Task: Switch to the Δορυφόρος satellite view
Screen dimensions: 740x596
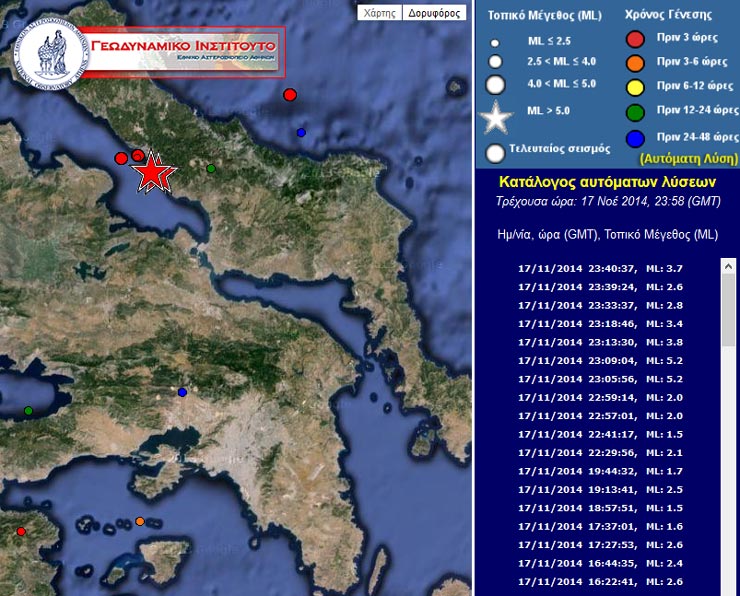Action: pyautogui.click(x=435, y=13)
